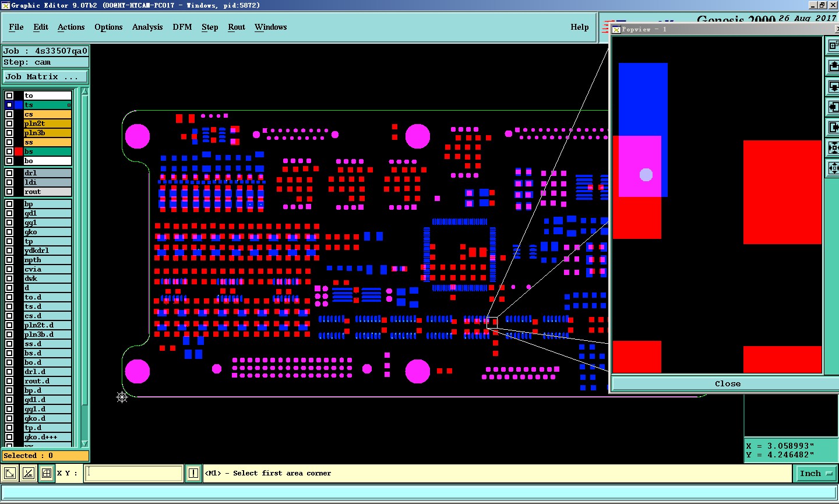Toggle the checkbox for layer rout
The height and width of the screenshot is (504, 839).
[x=9, y=192]
